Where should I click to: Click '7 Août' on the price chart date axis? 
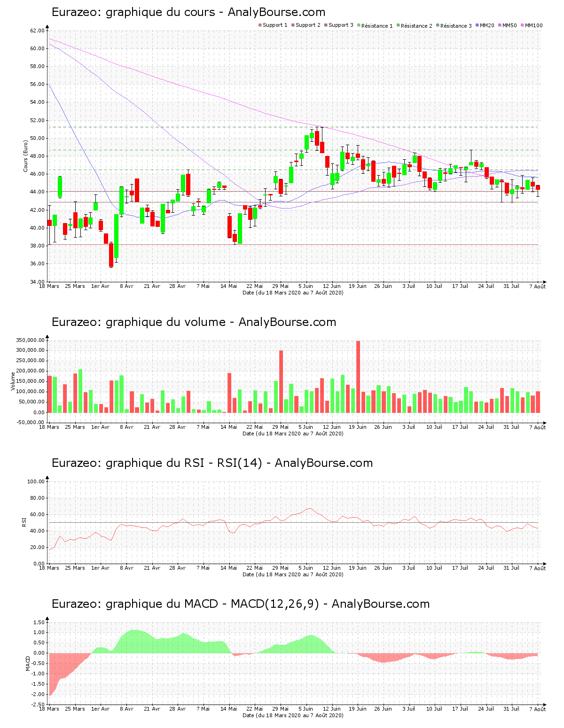point(538,287)
